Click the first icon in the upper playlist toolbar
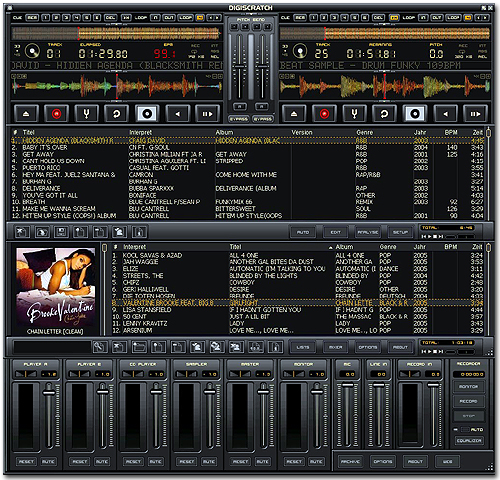This screenshot has width=500, height=480. [22, 232]
